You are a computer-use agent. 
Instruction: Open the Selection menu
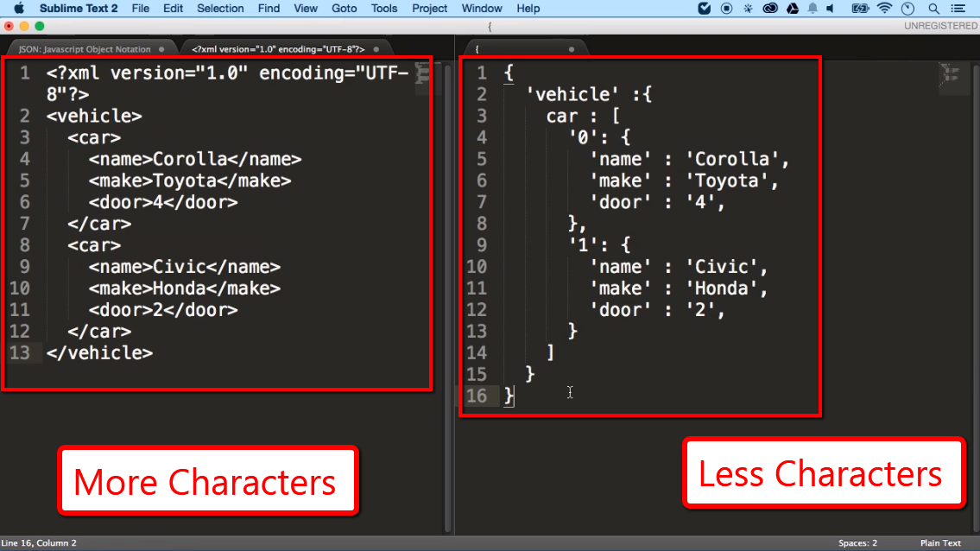pyautogui.click(x=220, y=9)
